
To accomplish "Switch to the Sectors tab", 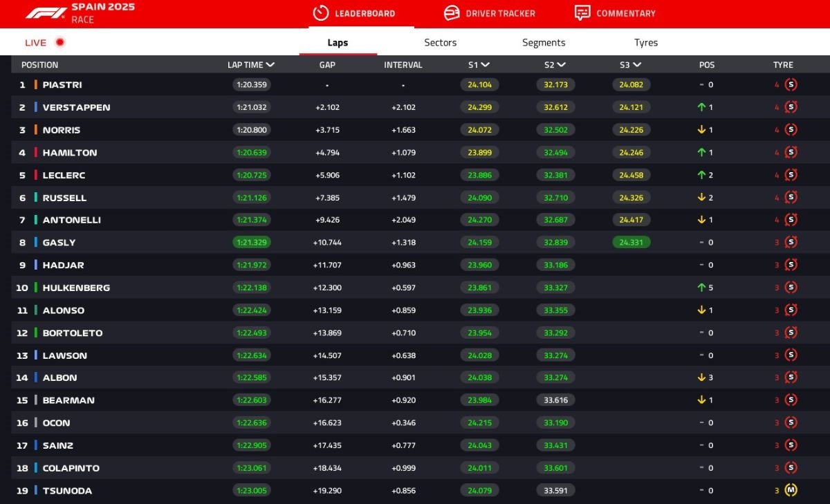I will click(440, 43).
